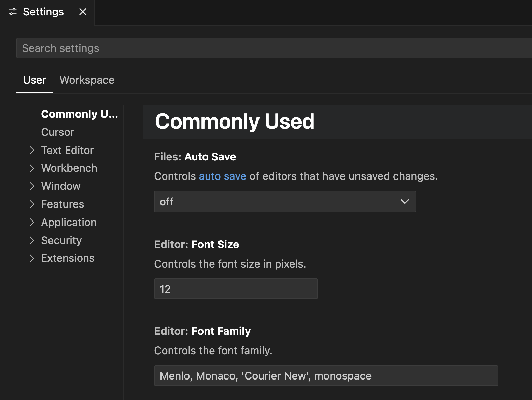Switch to Workspace settings tab
The width and height of the screenshot is (532, 400).
(x=87, y=80)
